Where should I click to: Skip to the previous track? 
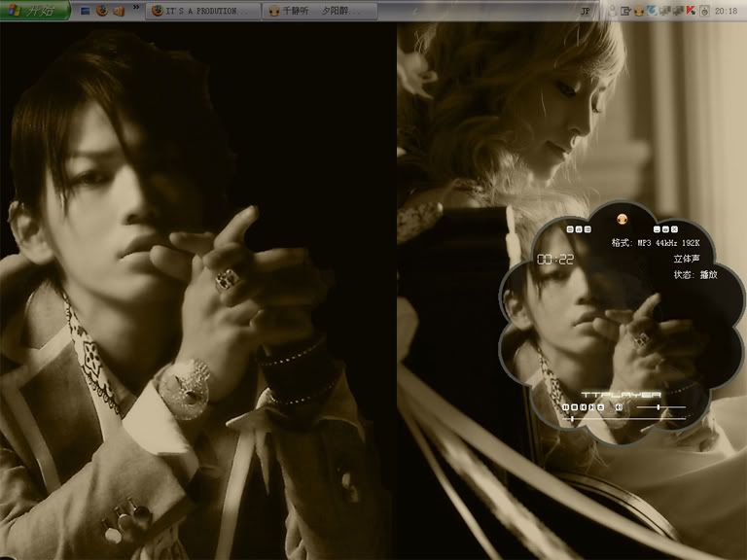click(583, 406)
